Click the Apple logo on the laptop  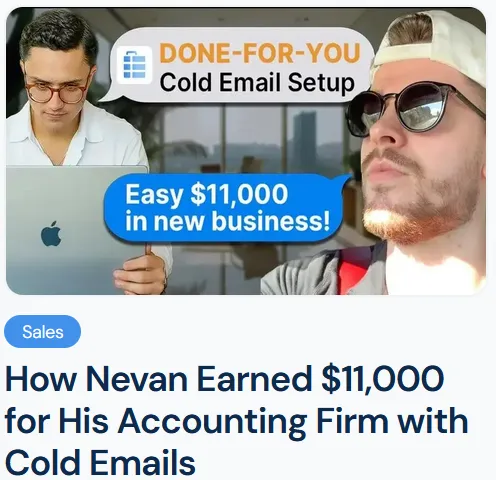pos(51,234)
